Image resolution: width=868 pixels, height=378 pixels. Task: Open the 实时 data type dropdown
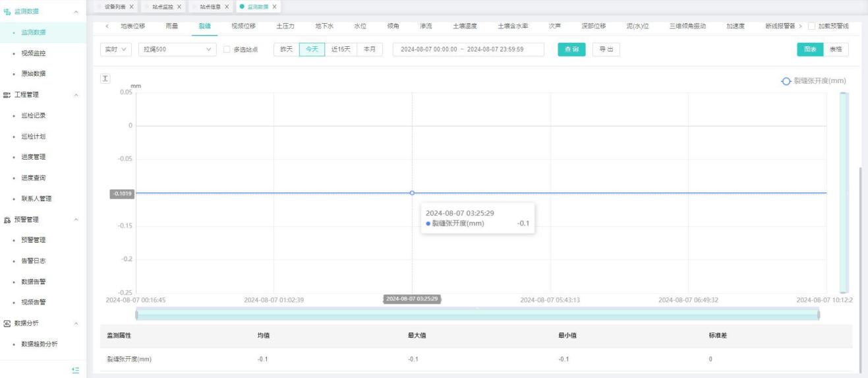pyautogui.click(x=116, y=49)
